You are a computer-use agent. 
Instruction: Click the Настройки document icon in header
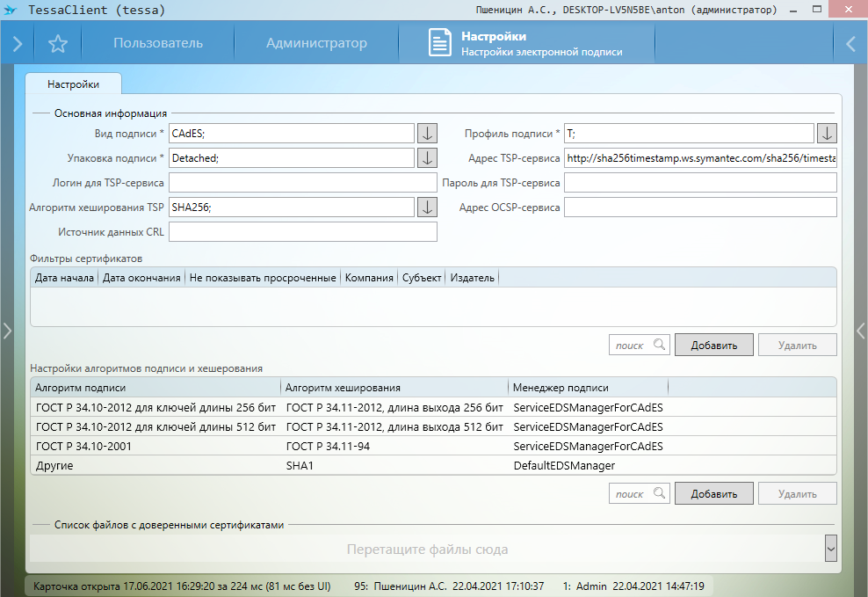click(x=440, y=43)
